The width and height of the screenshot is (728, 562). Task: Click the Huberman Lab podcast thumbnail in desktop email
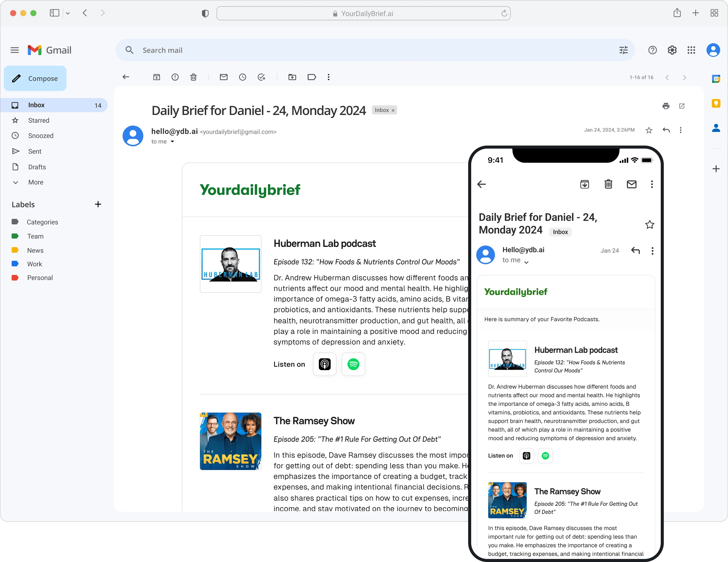[231, 264]
